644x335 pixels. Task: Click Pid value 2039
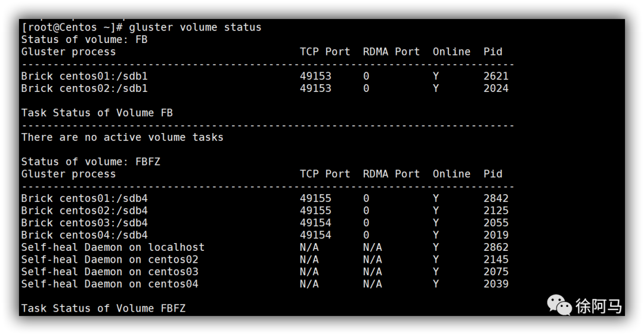[x=496, y=284]
